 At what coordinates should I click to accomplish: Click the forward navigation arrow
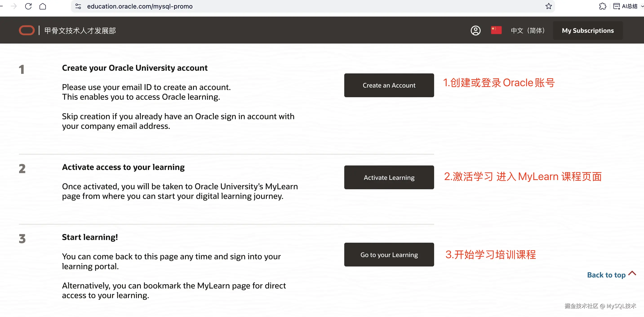click(x=14, y=6)
